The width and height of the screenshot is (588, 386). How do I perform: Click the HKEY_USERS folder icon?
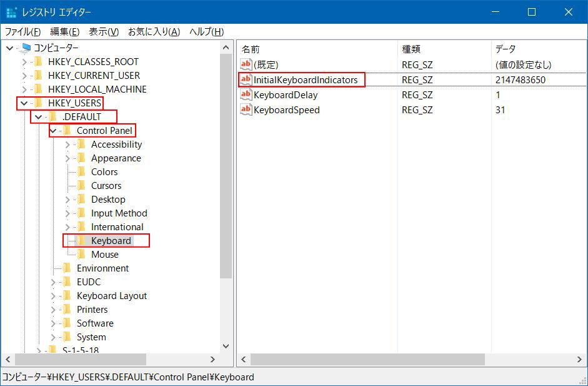(x=38, y=103)
